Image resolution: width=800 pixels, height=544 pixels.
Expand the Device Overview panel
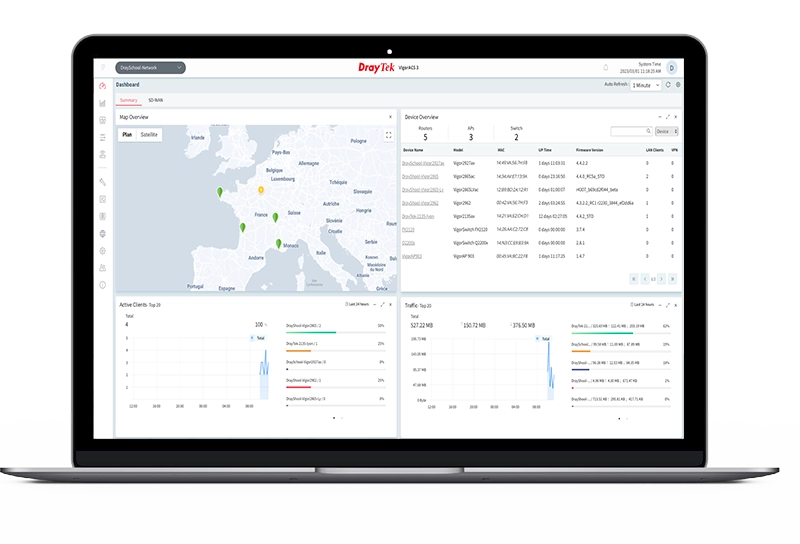click(x=667, y=117)
